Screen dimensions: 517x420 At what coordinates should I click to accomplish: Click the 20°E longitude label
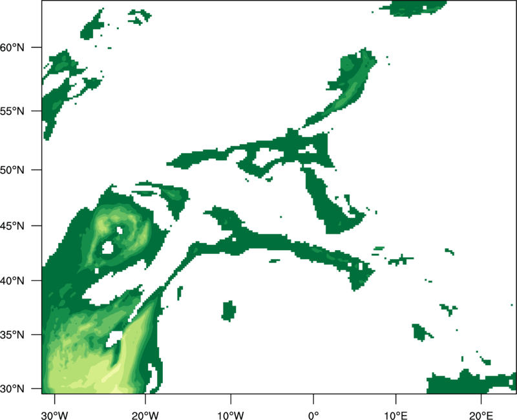(481, 415)
